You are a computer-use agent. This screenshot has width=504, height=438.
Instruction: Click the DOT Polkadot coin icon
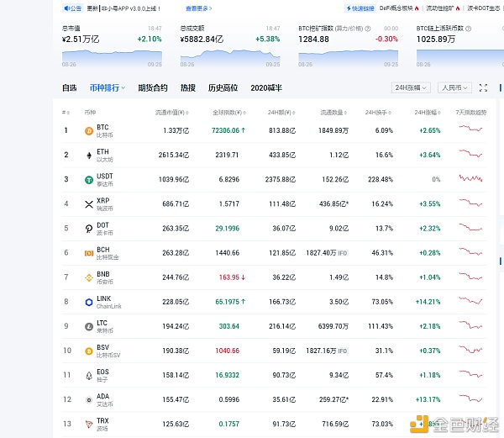pyautogui.click(x=89, y=229)
